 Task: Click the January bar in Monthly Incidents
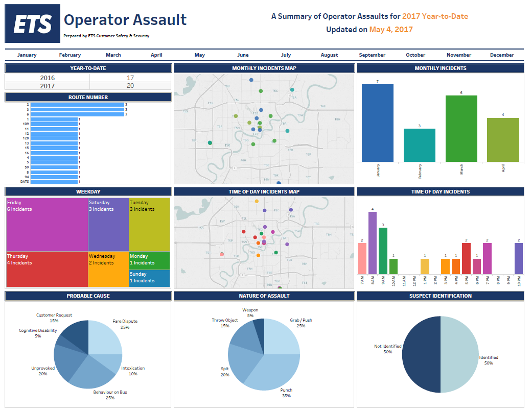click(x=378, y=123)
